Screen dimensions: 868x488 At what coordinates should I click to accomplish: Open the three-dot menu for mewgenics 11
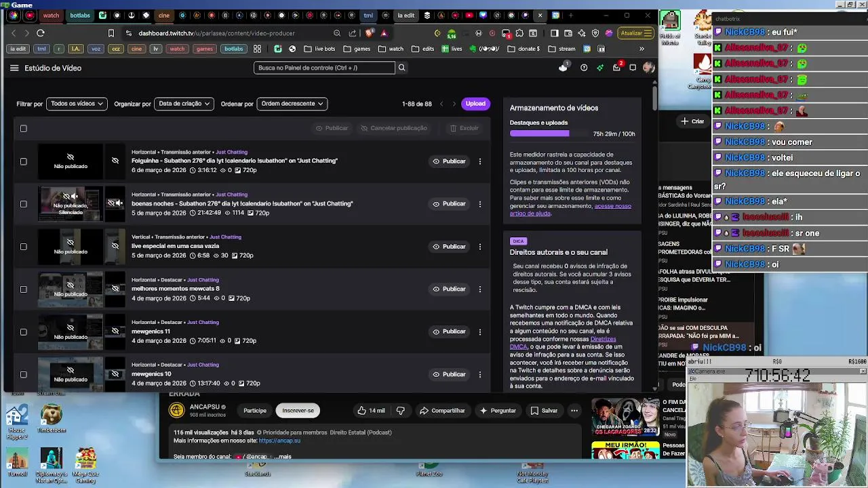point(479,331)
